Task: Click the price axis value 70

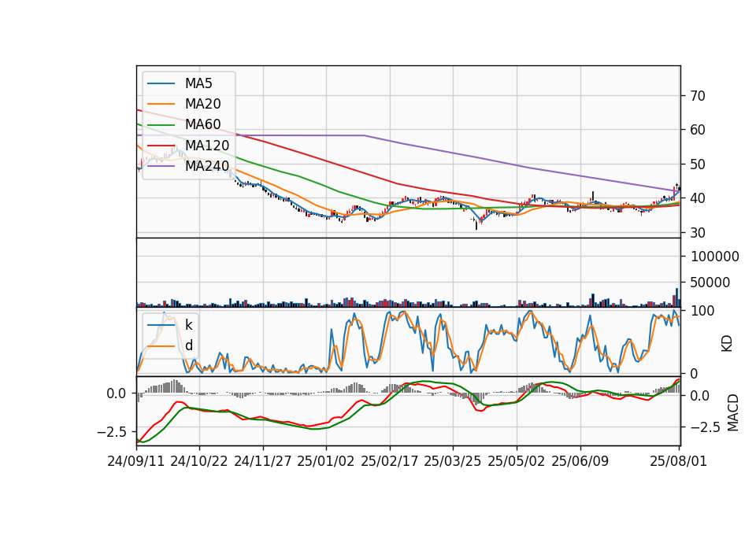Action: pos(698,96)
